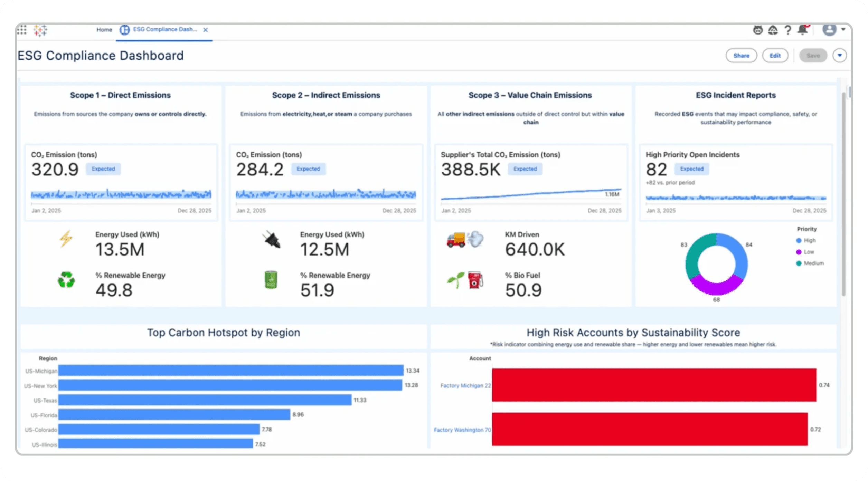Expand the dropdown next to Save
The image size is (868, 481).
pyautogui.click(x=840, y=56)
